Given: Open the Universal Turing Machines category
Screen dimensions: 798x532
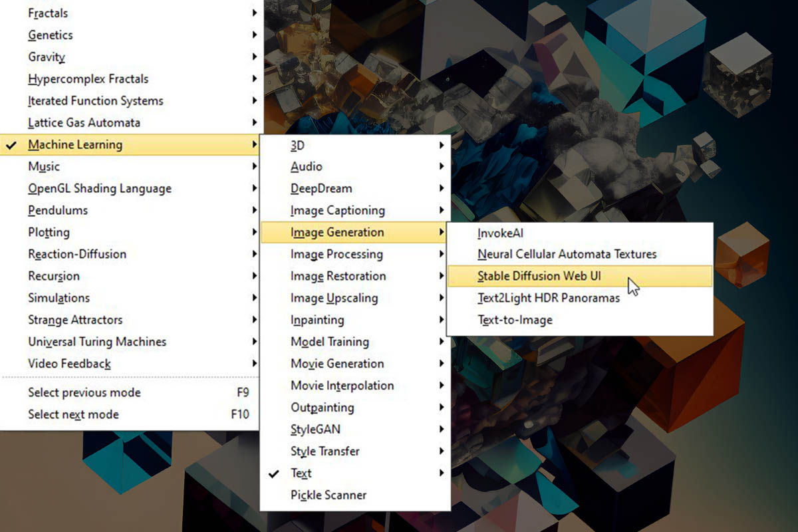Looking at the screenshot, I should click(96, 342).
